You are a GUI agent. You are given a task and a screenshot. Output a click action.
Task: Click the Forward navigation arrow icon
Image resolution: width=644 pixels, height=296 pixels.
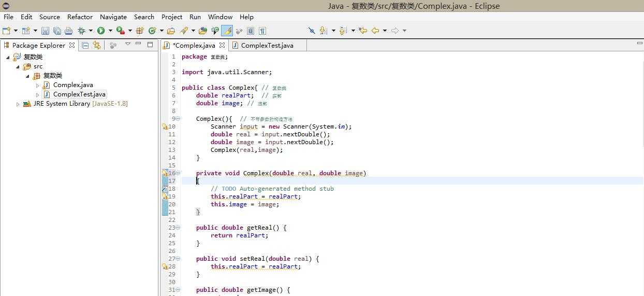(x=395, y=31)
